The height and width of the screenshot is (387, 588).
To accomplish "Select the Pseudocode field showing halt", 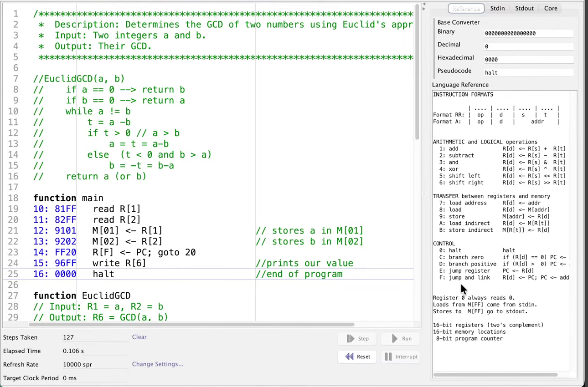I will point(528,73).
